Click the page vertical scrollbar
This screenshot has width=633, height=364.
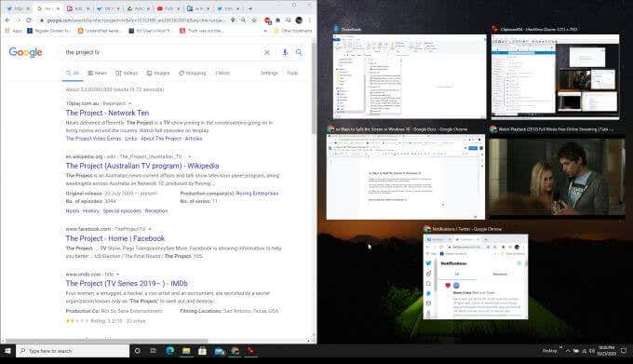314,87
